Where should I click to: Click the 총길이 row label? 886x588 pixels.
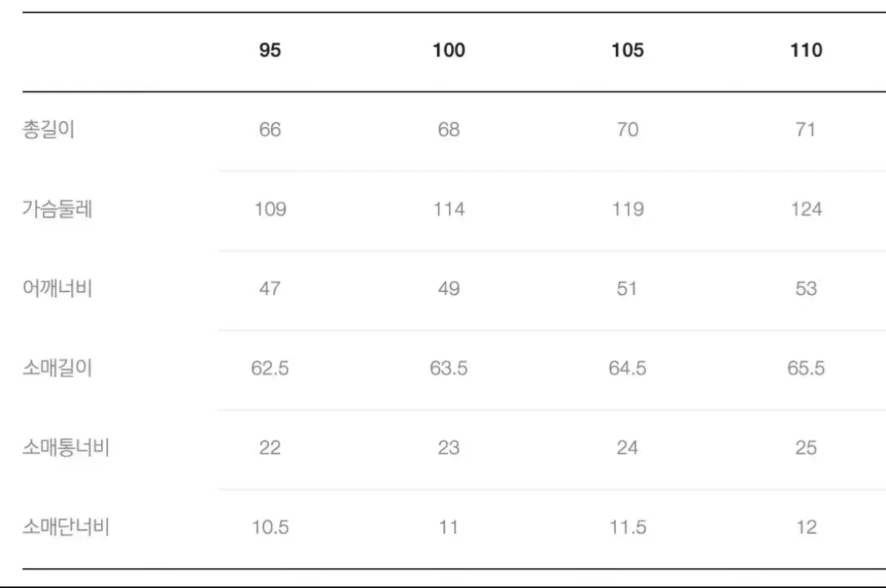tap(49, 130)
